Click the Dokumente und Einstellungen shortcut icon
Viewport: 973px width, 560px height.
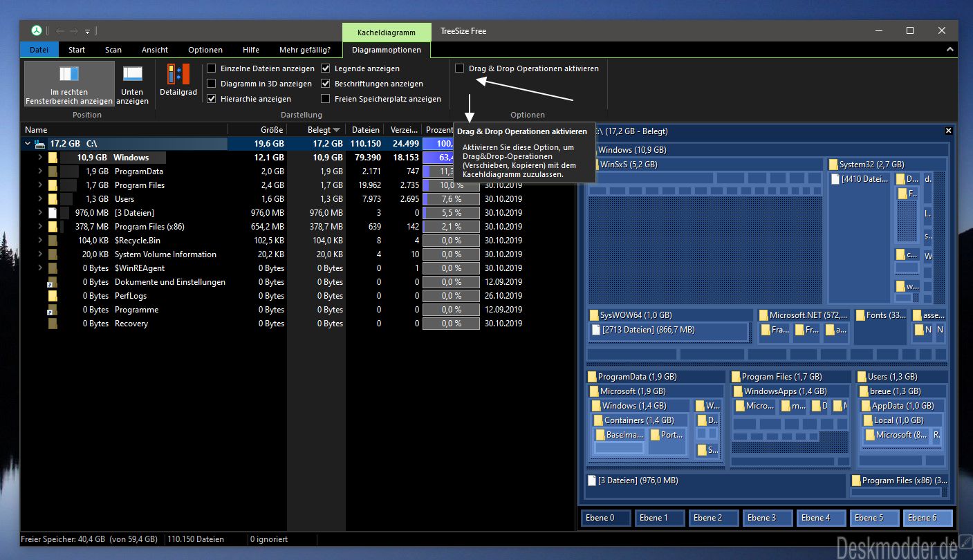click(x=52, y=282)
